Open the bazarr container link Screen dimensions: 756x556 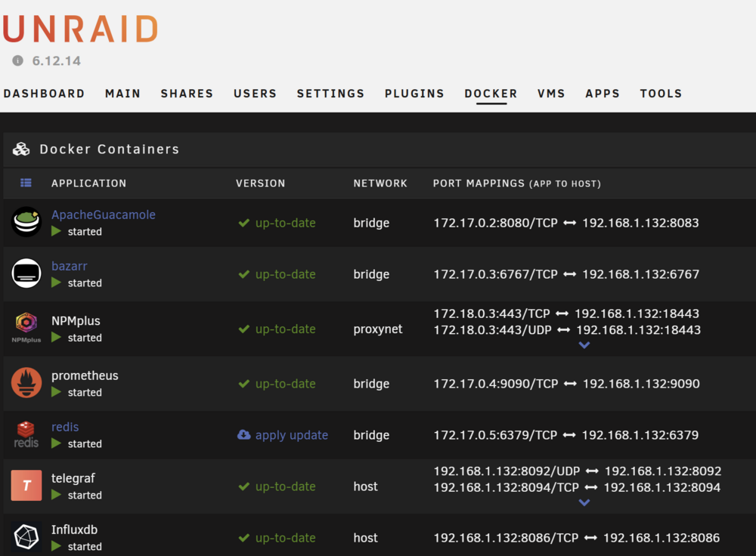click(x=70, y=266)
